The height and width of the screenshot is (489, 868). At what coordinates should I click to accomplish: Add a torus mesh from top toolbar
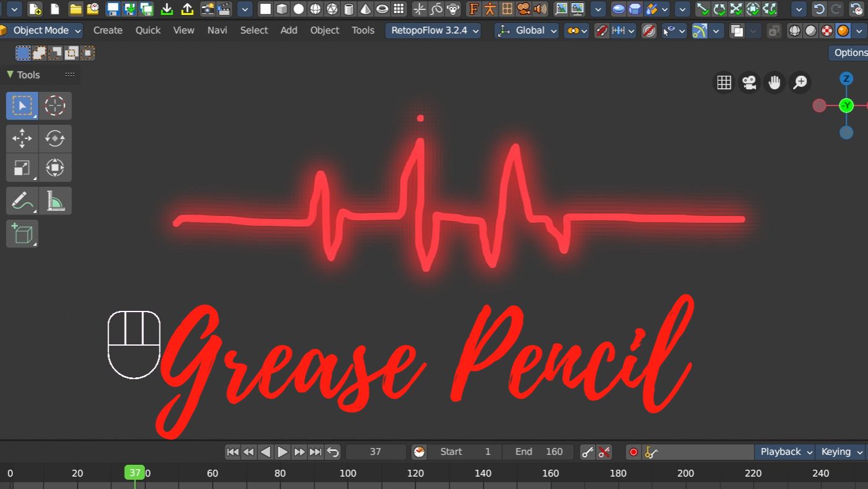tap(383, 9)
